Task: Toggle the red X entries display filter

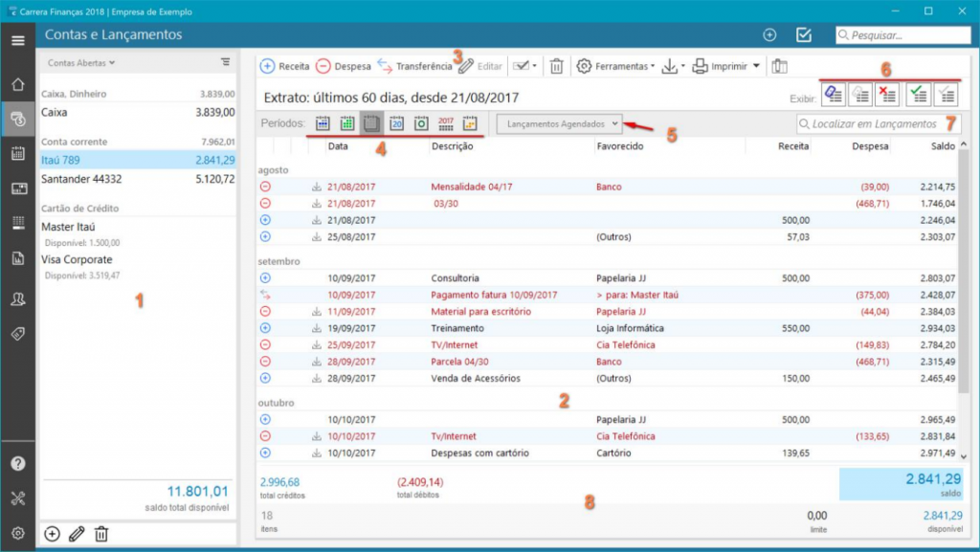Action: 887,94
